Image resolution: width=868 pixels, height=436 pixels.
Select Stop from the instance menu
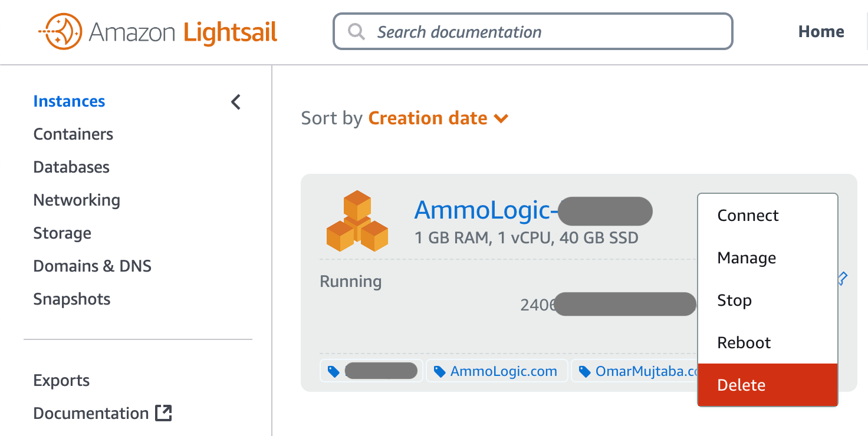coord(734,300)
